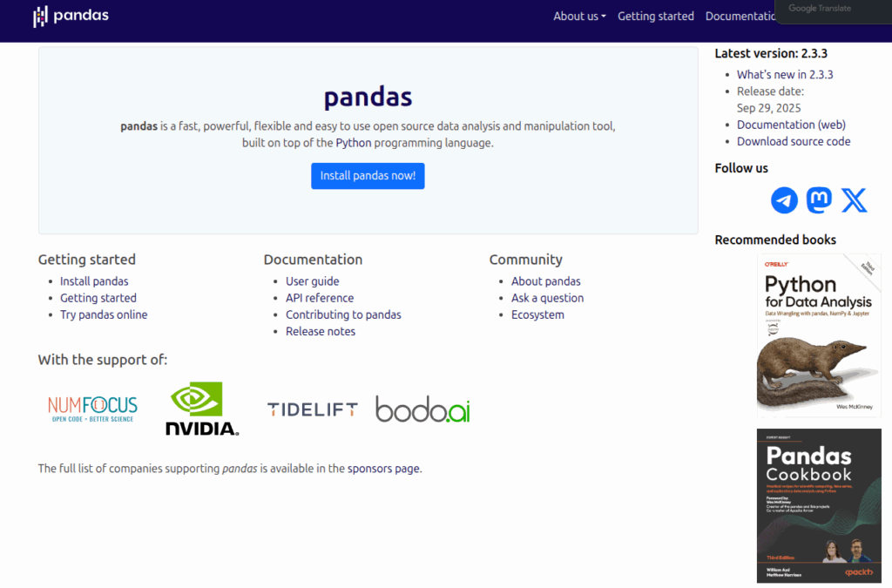892x588 pixels.
Task: Open the Telegram follow icon
Action: point(784,200)
